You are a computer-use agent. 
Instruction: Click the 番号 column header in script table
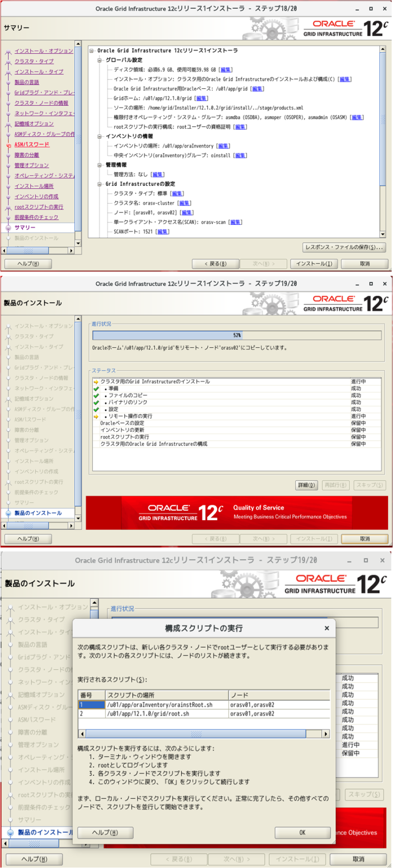pyautogui.click(x=92, y=695)
